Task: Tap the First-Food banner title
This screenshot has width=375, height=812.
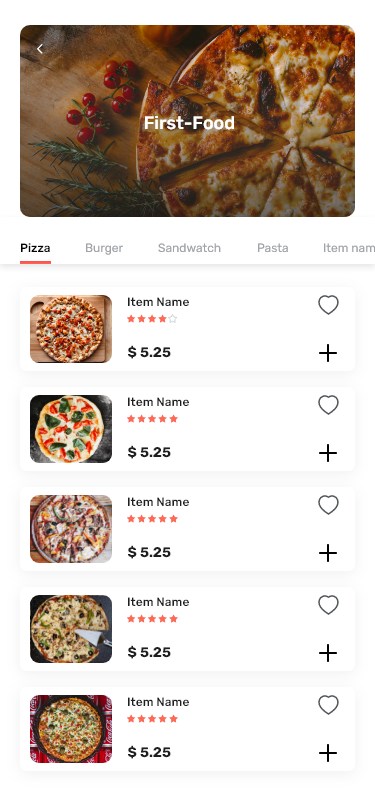Action: tap(189, 123)
